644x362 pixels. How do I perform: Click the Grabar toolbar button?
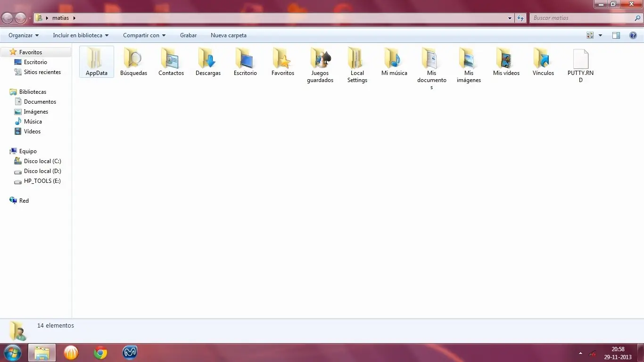(188, 35)
